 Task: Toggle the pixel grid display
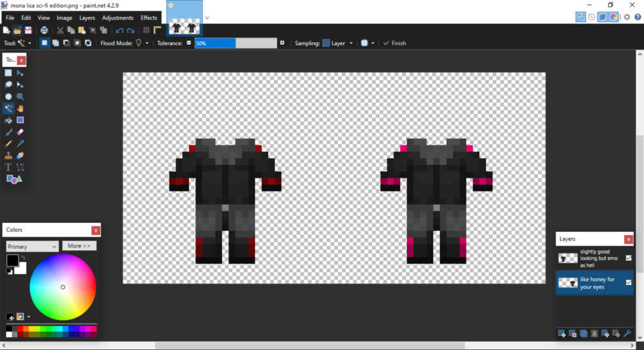(x=146, y=30)
